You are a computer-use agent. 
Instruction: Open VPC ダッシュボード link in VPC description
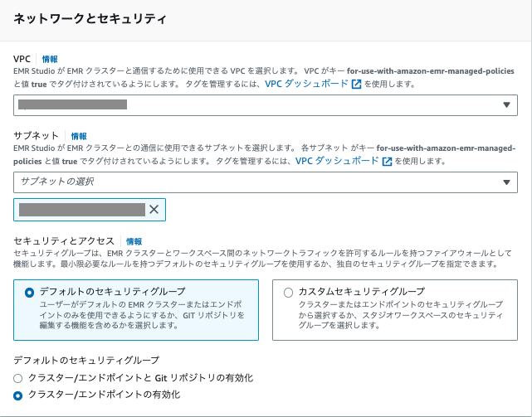click(306, 84)
